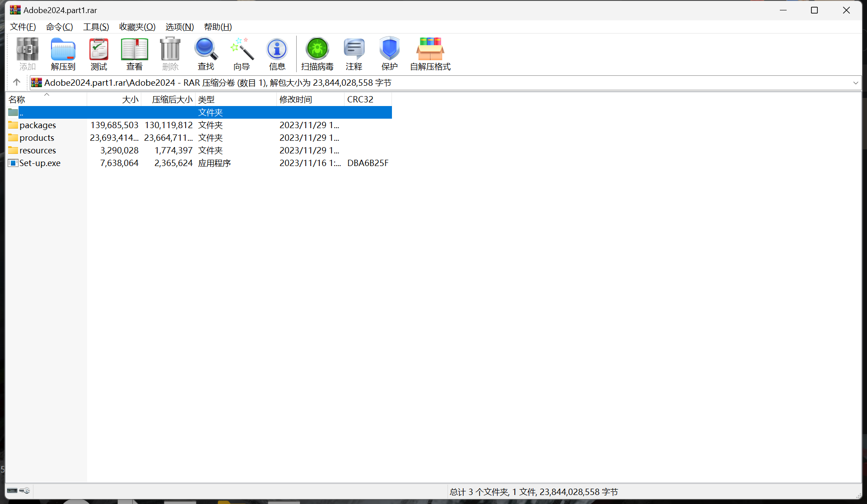
Task: Click the disk/key status bar icon
Action: [x=19, y=490]
